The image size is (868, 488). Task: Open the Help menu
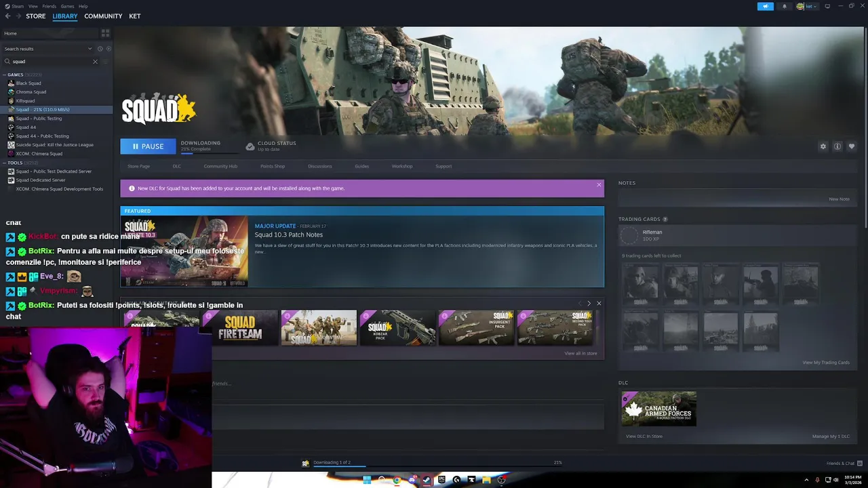pos(83,6)
